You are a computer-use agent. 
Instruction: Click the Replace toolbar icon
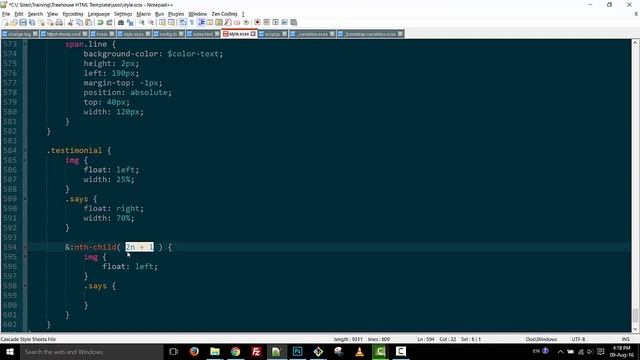pos(130,22)
